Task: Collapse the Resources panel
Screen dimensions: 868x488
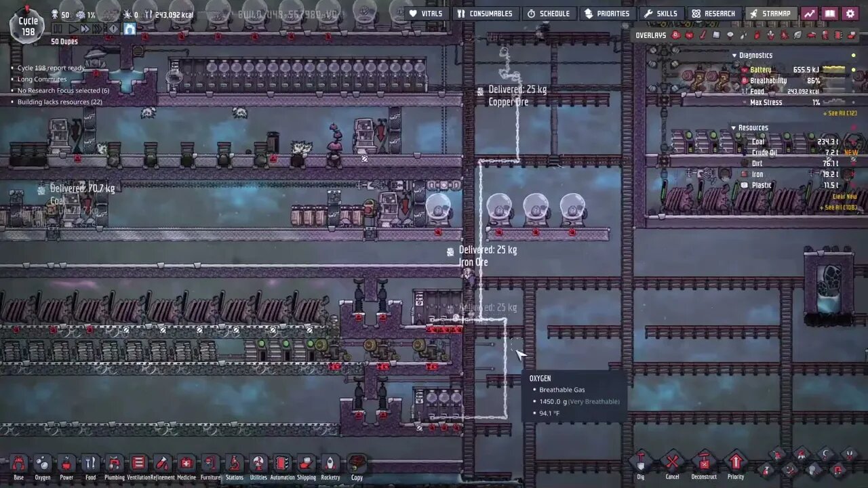Action: (x=734, y=128)
